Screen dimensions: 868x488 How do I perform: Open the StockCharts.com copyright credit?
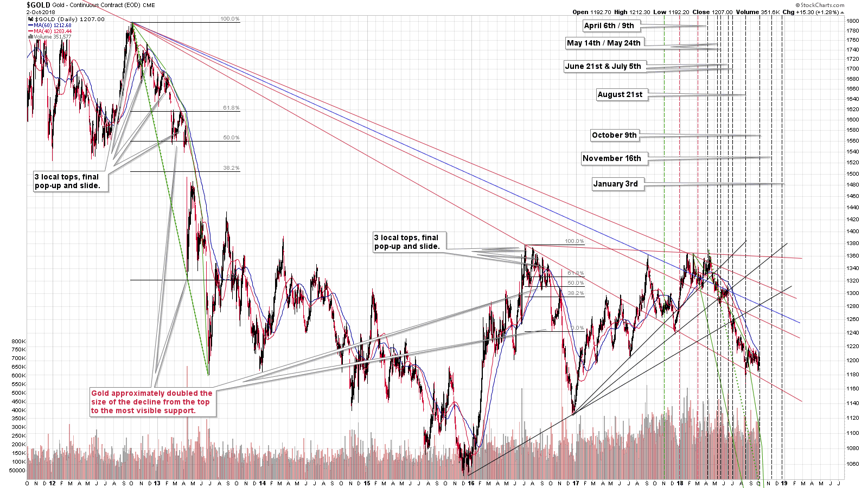coord(820,5)
